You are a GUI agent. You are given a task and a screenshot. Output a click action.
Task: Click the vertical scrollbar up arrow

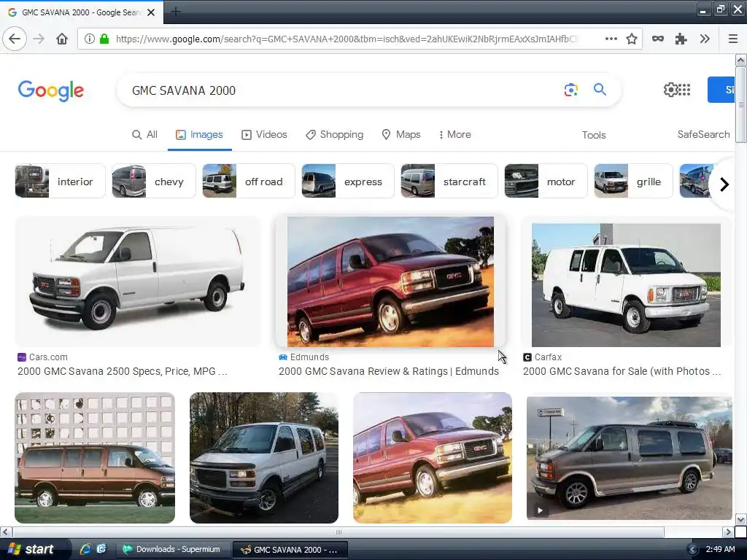(x=740, y=60)
